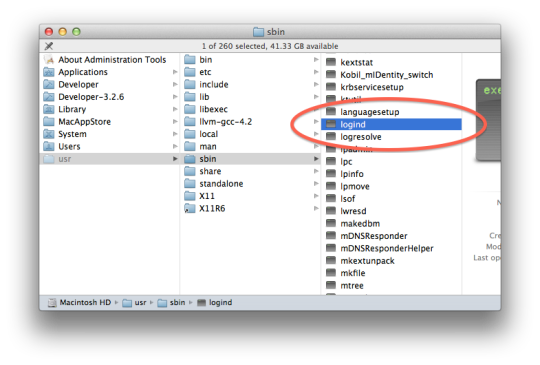Click the lsof executable icon

click(x=331, y=198)
